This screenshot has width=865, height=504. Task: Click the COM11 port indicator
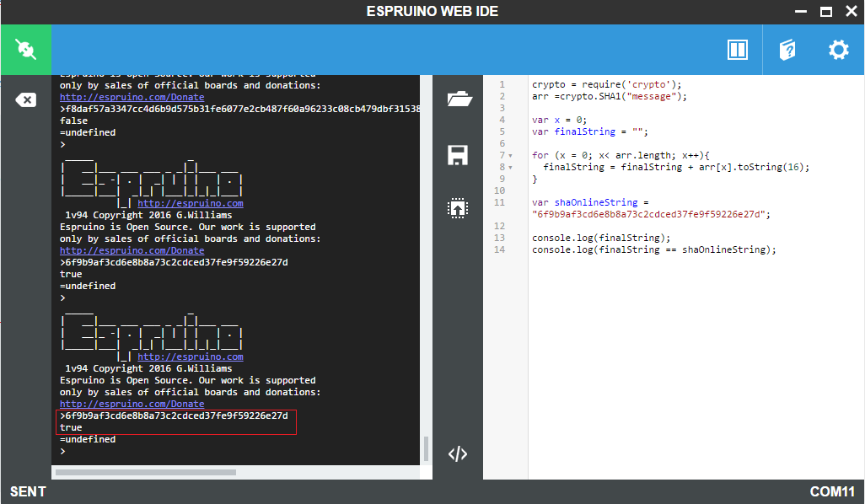click(839, 491)
